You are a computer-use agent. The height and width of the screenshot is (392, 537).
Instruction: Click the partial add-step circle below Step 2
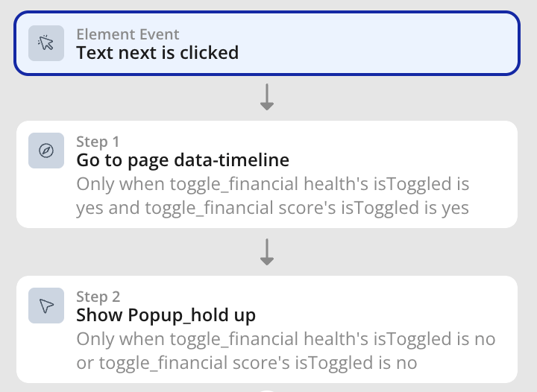tap(267, 391)
